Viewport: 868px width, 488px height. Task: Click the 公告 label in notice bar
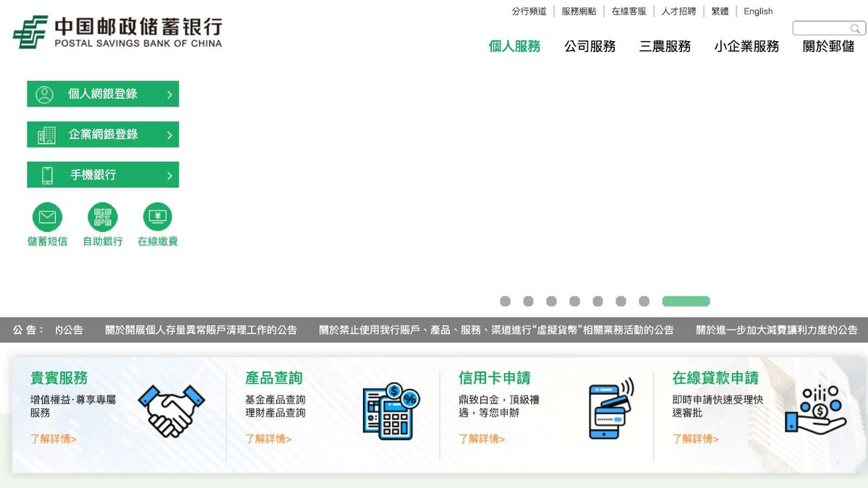pos(28,330)
